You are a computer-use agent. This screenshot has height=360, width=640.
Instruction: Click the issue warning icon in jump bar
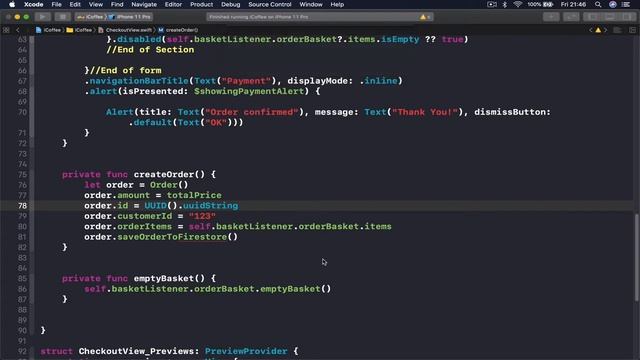[x=598, y=30]
